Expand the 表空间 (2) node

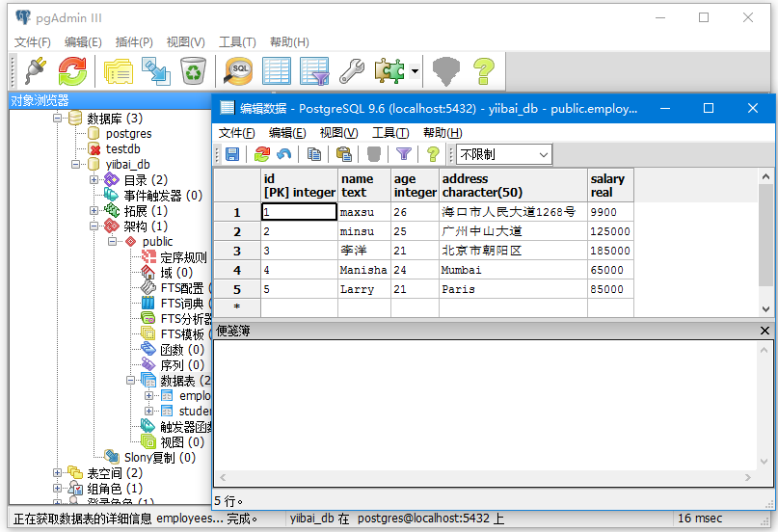(58, 473)
